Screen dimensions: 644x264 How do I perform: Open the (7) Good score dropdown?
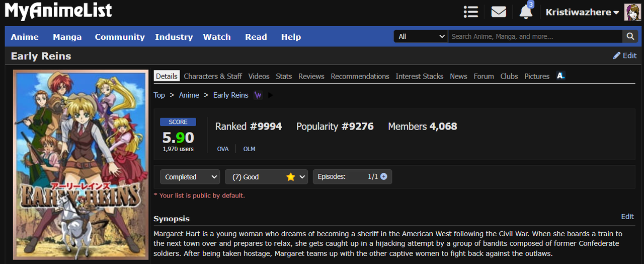tap(267, 177)
